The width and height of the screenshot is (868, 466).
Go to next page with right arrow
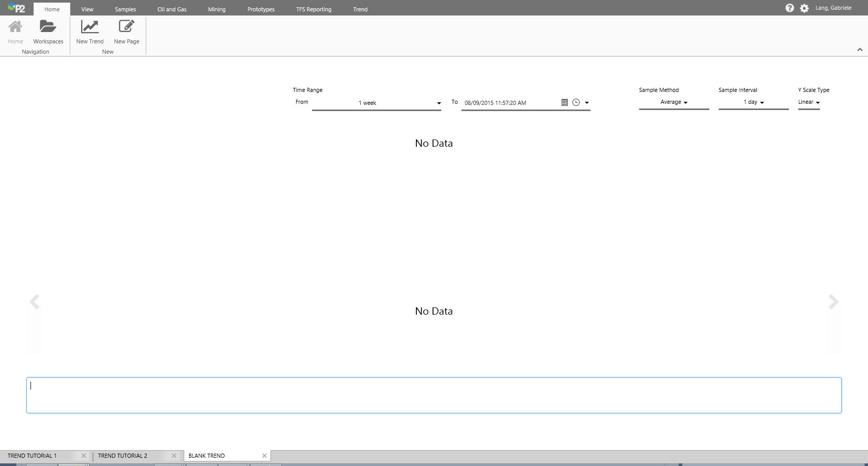833,302
